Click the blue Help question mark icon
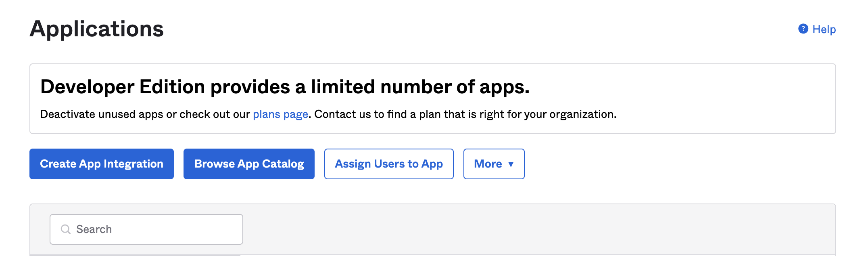Screen dimensions: 868x256 pos(803,29)
